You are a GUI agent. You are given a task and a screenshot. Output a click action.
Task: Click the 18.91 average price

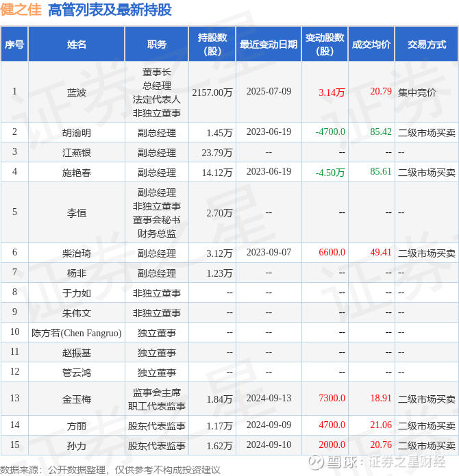[381, 399]
